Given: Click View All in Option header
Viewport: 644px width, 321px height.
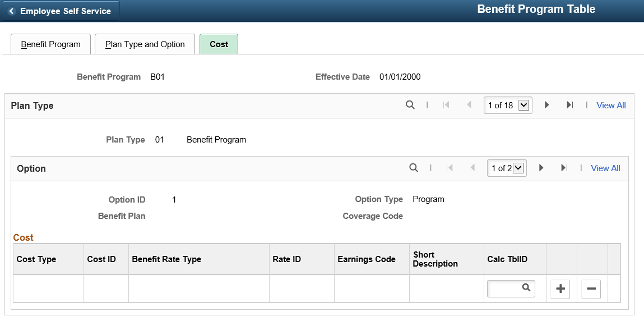Looking at the screenshot, I should point(605,168).
